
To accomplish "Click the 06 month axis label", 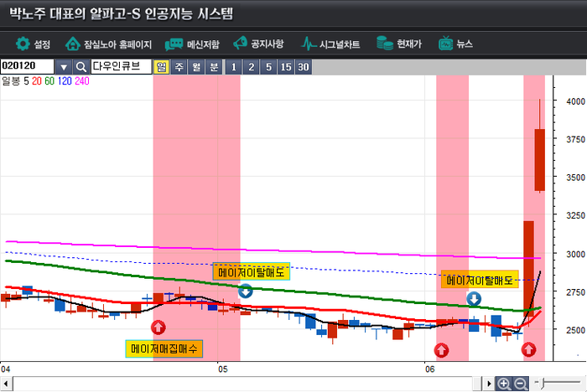I will pos(429,369).
